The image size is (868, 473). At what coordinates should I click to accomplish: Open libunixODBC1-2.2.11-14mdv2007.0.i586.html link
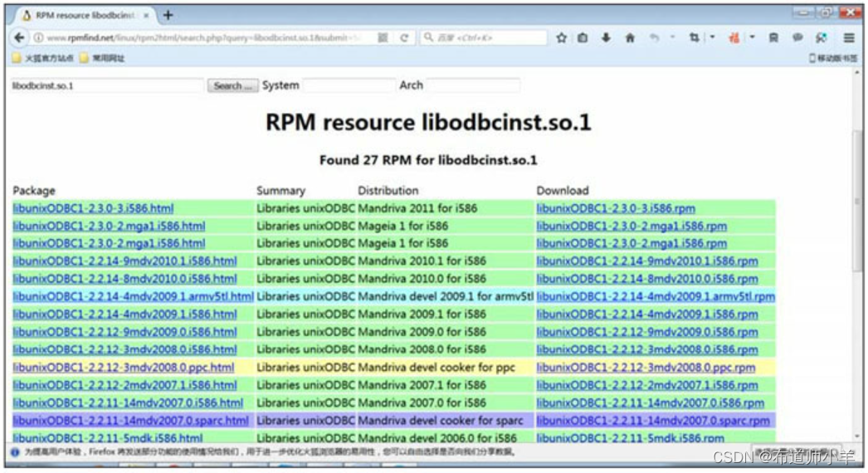click(x=128, y=402)
